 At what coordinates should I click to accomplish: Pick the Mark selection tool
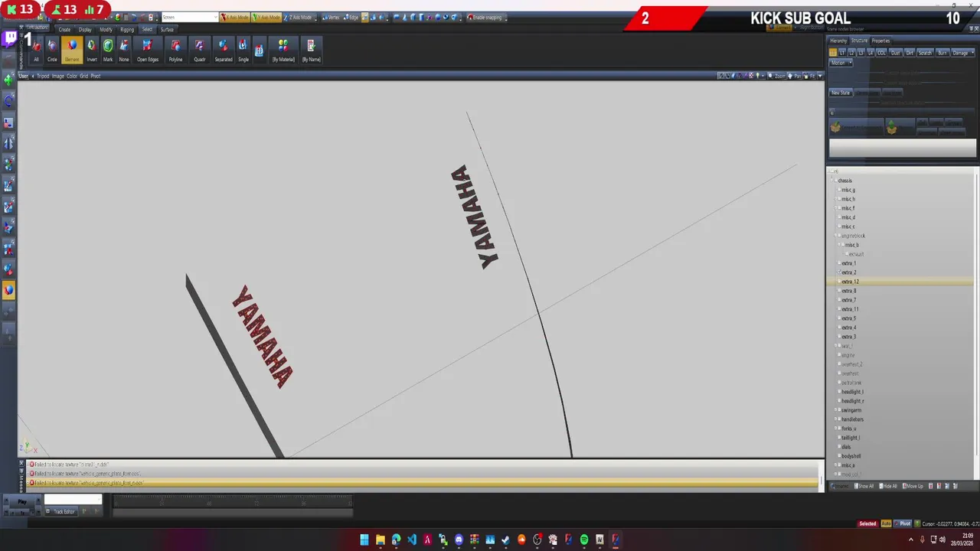(x=108, y=51)
